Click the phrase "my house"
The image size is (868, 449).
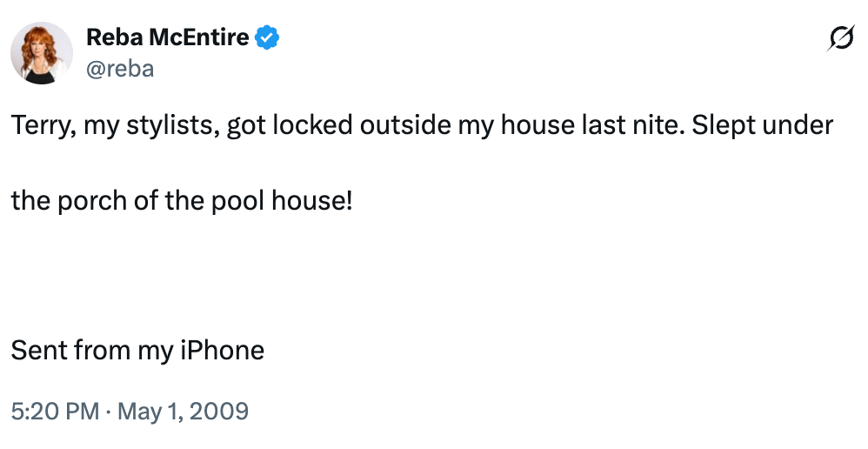(x=510, y=125)
